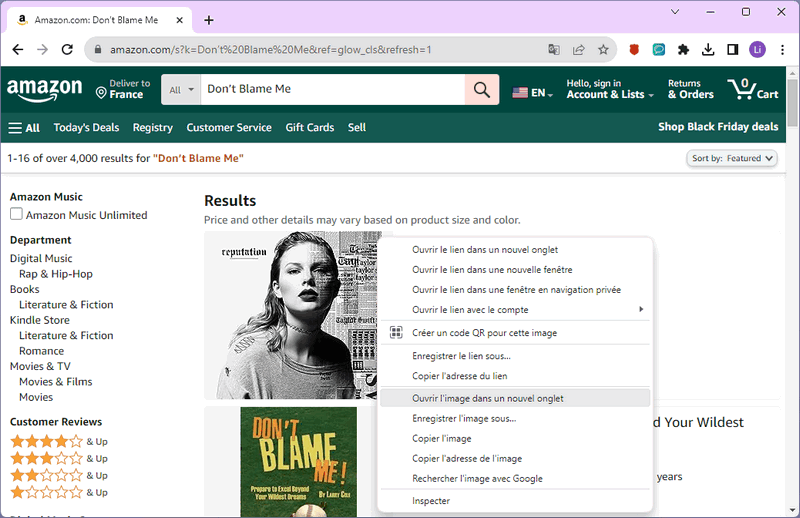Screen dimensions: 800x518
Task: Open the Extensions puzzle icon
Action: (683, 50)
